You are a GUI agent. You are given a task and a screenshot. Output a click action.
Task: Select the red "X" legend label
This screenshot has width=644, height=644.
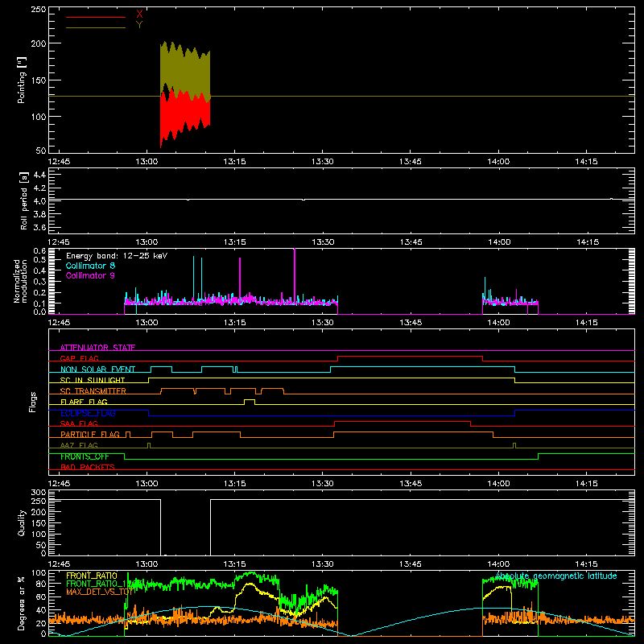(x=139, y=14)
